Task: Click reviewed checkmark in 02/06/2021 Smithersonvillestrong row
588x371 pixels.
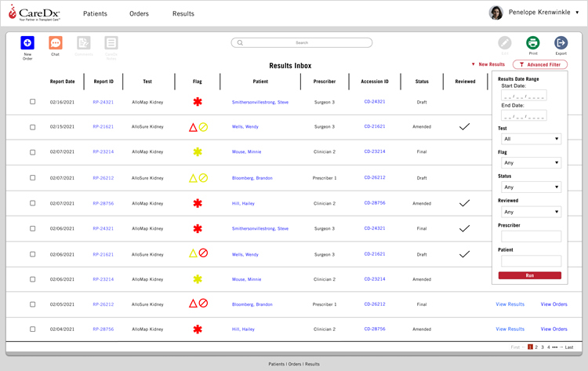Action: click(x=465, y=228)
